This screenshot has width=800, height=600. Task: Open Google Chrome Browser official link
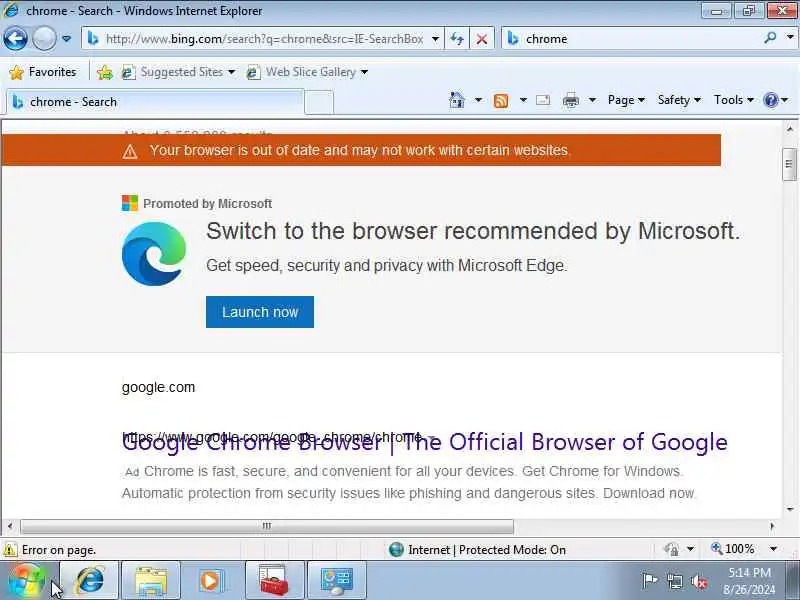(x=424, y=442)
